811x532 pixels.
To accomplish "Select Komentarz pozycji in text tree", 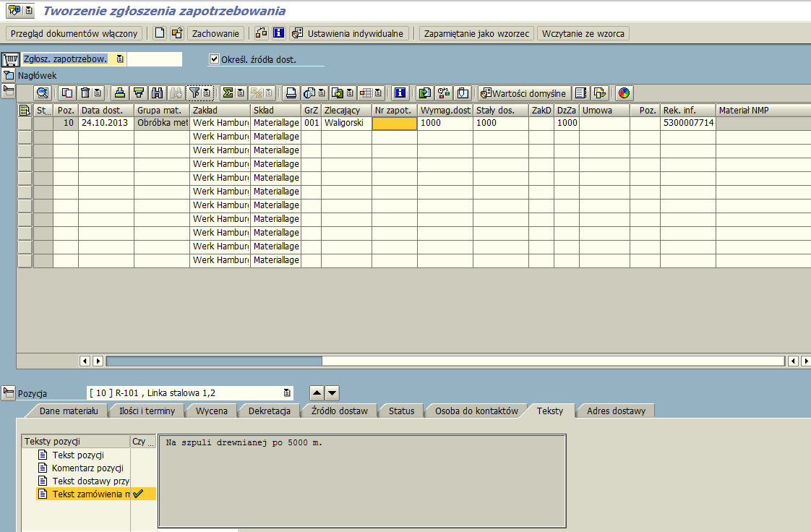I will [x=87, y=468].
